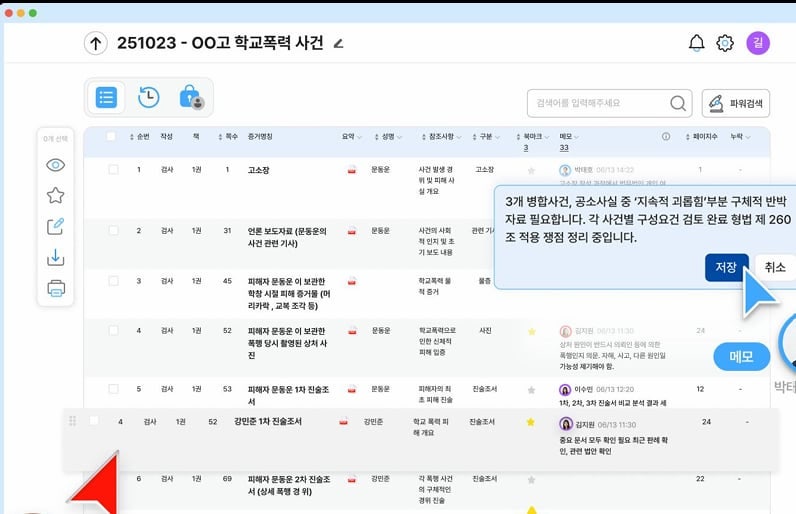Edit the case title with pencil icon
796x514 pixels.
tap(338, 44)
